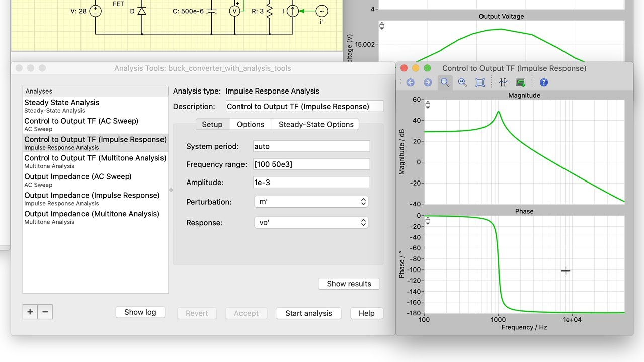Click the Help button
This screenshot has height=362, width=644.
pyautogui.click(x=367, y=313)
